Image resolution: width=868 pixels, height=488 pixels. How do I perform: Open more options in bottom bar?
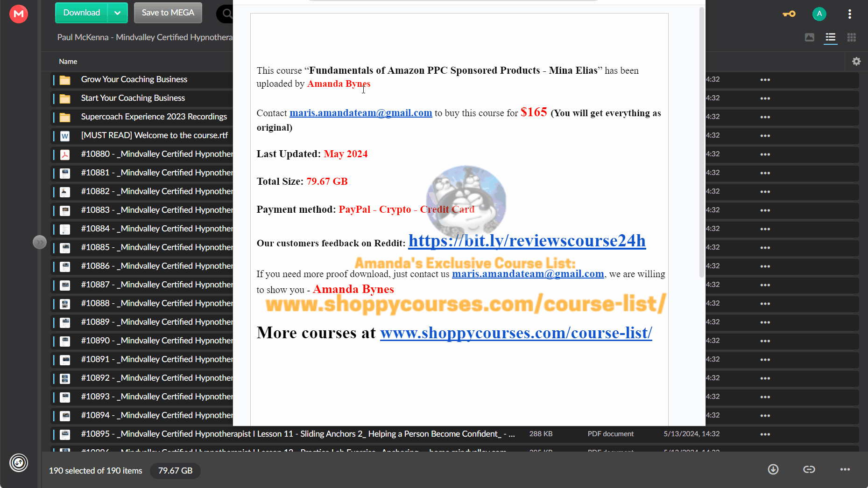[x=845, y=469]
